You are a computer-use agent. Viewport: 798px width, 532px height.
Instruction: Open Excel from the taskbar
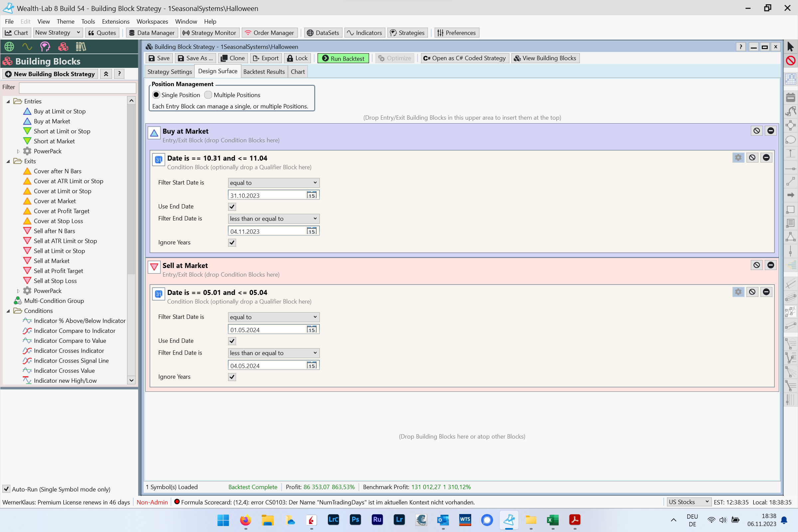553,520
